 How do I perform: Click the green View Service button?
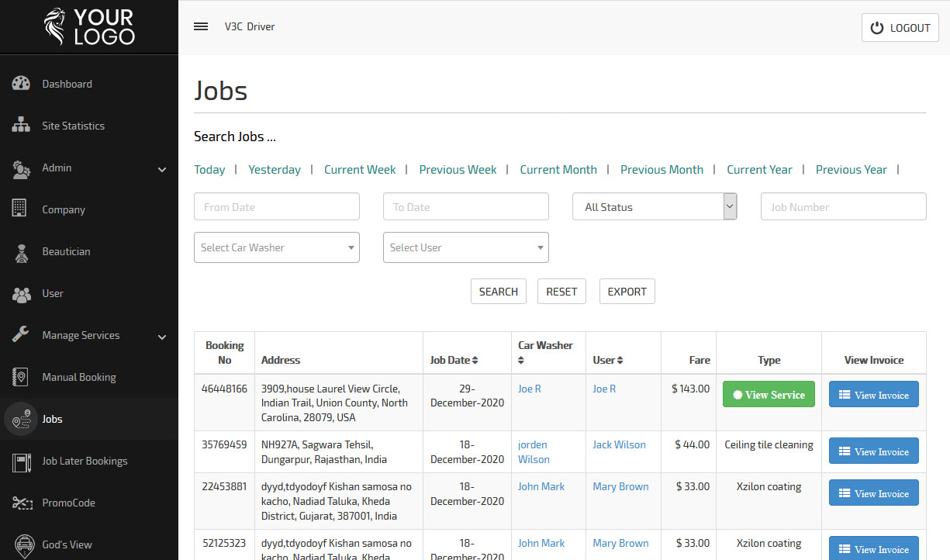pos(769,394)
